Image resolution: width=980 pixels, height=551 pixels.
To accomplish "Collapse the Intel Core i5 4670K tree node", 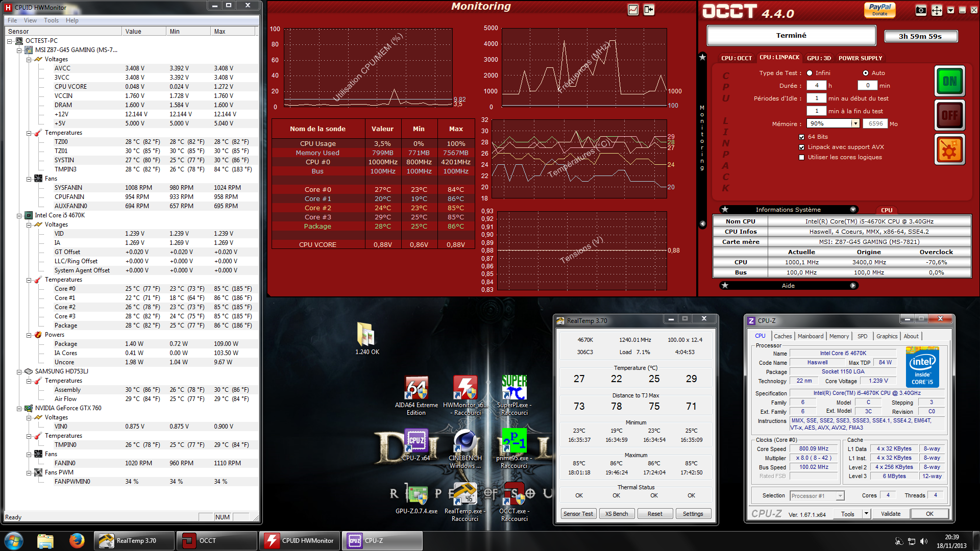I will [19, 215].
